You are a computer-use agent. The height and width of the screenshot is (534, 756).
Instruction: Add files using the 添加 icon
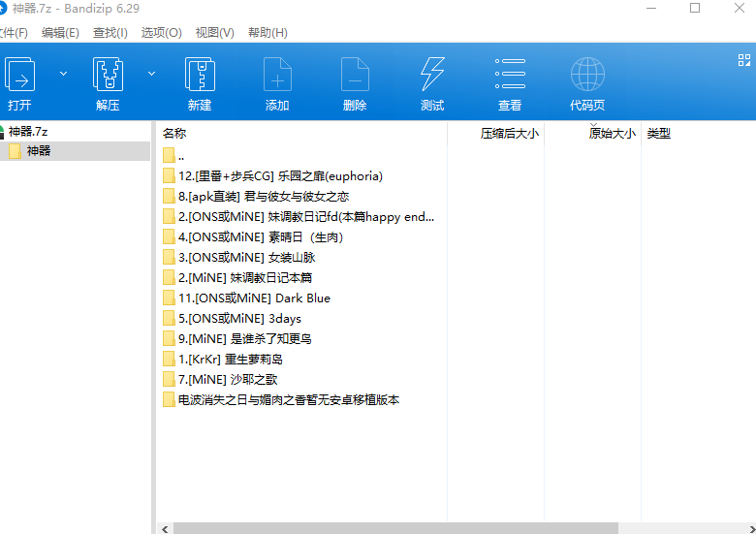coord(277,75)
